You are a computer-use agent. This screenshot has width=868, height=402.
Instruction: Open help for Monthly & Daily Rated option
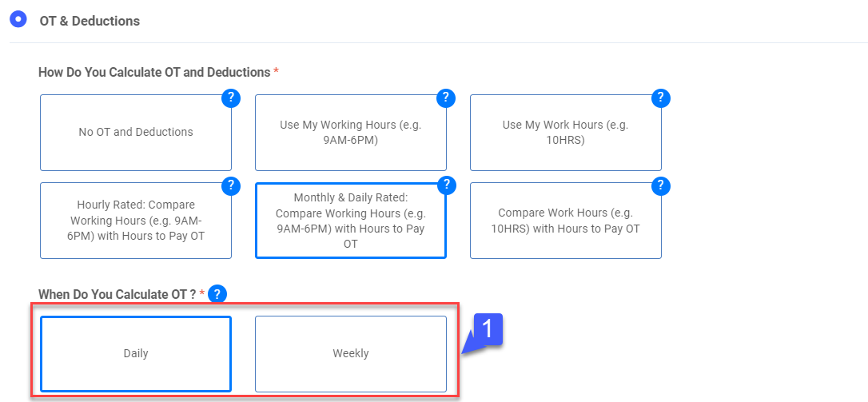click(445, 186)
